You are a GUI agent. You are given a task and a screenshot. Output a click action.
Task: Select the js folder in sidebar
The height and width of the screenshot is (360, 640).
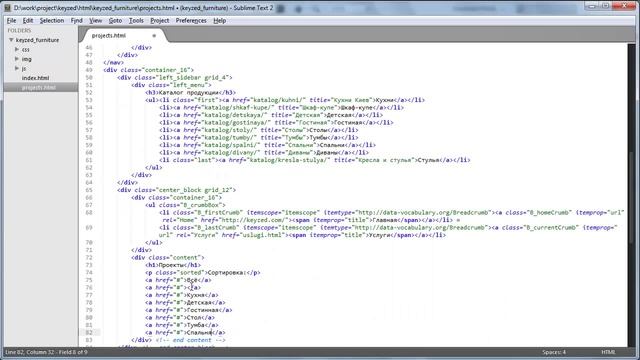pos(24,69)
